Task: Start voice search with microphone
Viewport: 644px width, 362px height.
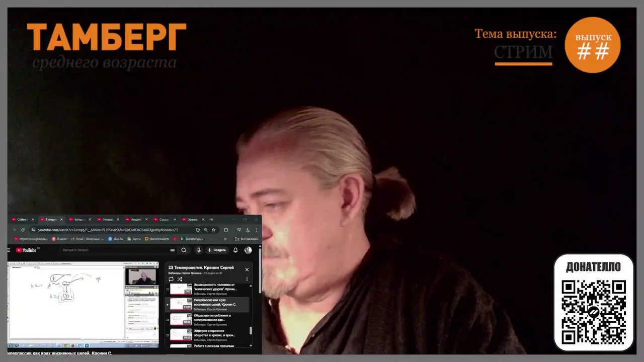Action: click(199, 250)
